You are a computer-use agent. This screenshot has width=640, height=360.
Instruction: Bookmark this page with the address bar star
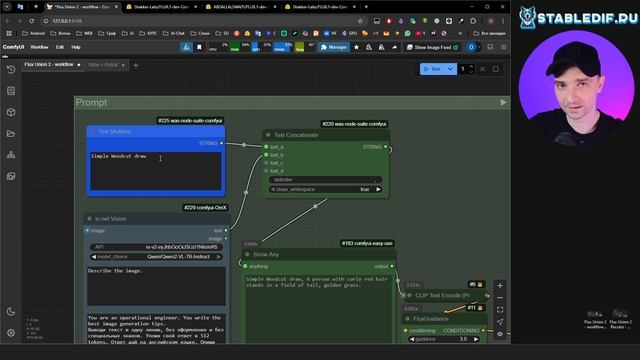point(360,21)
